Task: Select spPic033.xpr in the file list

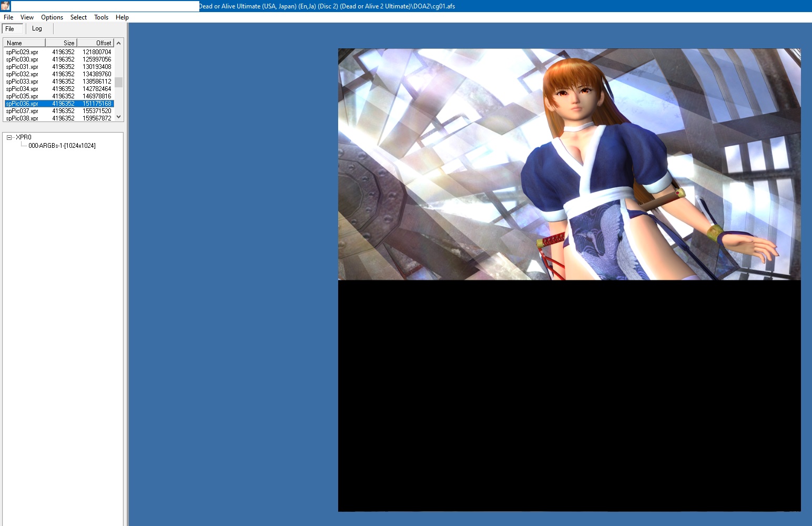Action: pos(59,82)
